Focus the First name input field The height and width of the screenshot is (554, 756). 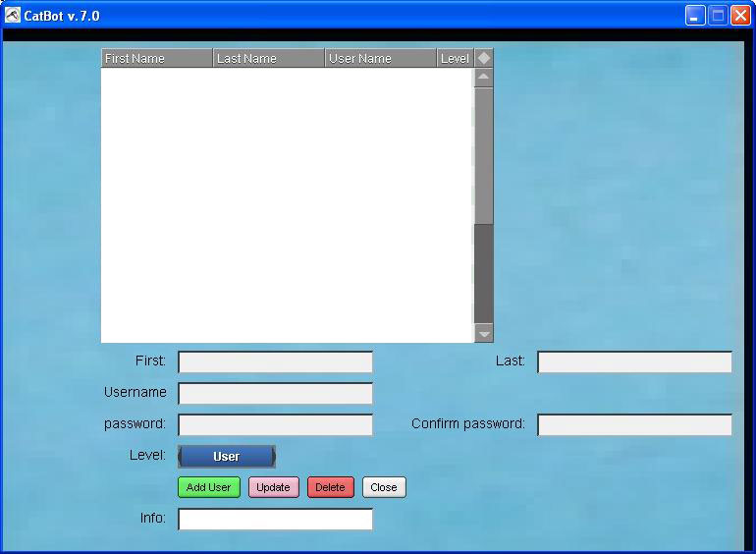click(x=275, y=361)
